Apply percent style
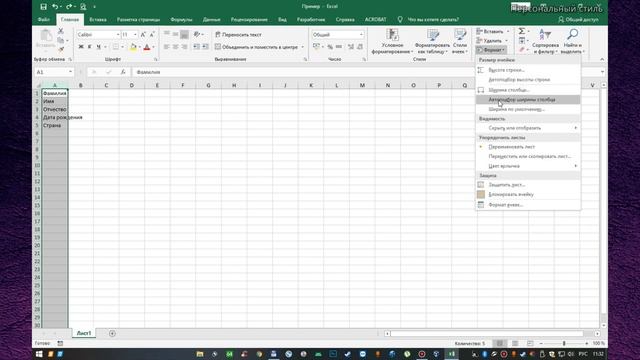The height and width of the screenshot is (360, 640). [x=330, y=47]
